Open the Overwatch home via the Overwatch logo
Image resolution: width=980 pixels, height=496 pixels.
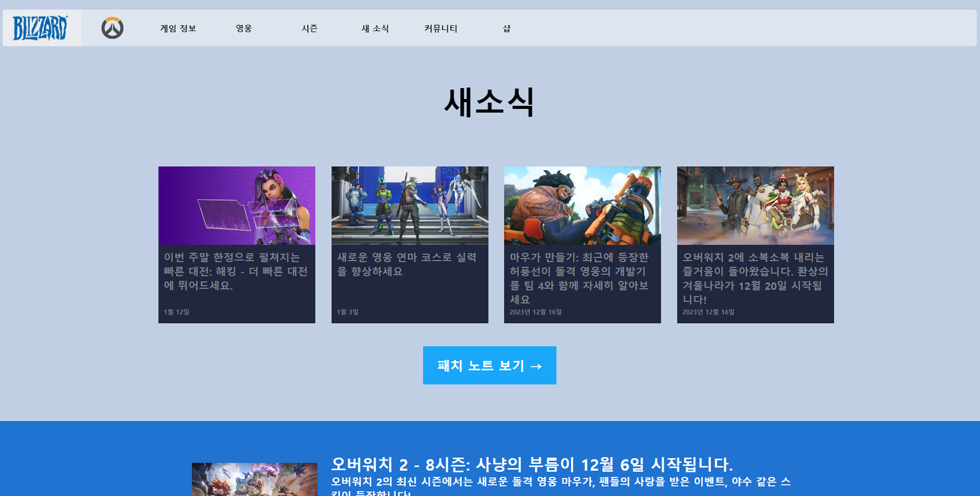(x=113, y=29)
